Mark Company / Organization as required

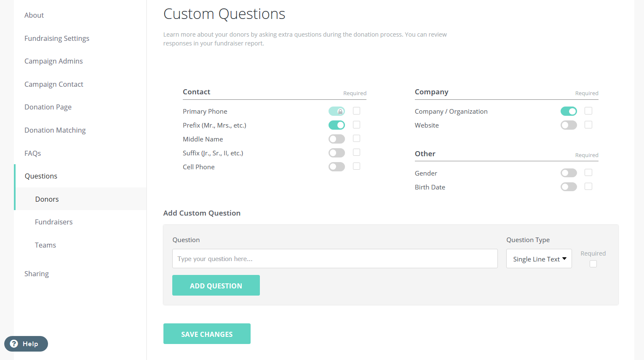click(588, 111)
